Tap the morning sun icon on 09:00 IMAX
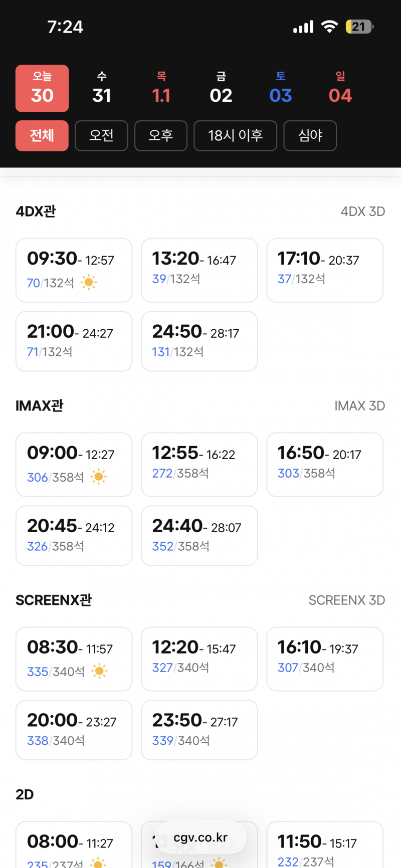The width and height of the screenshot is (401, 868). coord(99,477)
